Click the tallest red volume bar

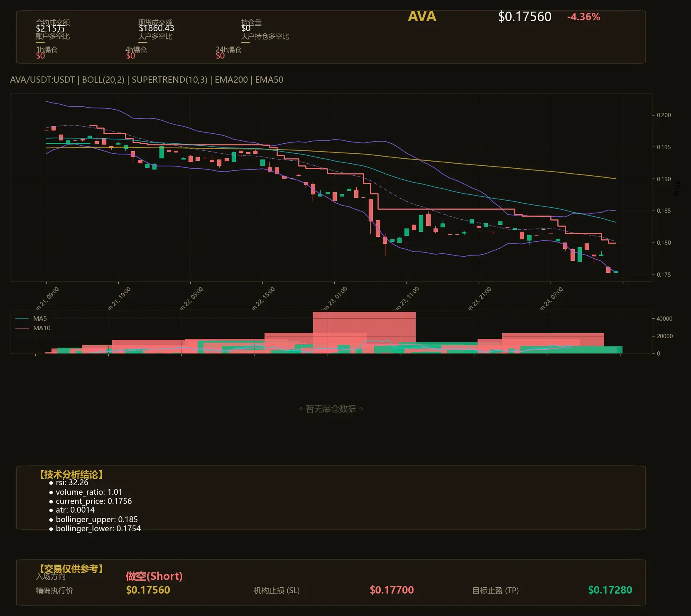coord(364,332)
